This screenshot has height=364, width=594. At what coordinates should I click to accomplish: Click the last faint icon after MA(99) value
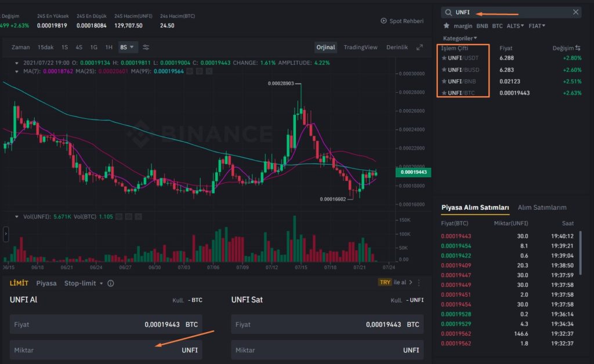[x=209, y=71]
